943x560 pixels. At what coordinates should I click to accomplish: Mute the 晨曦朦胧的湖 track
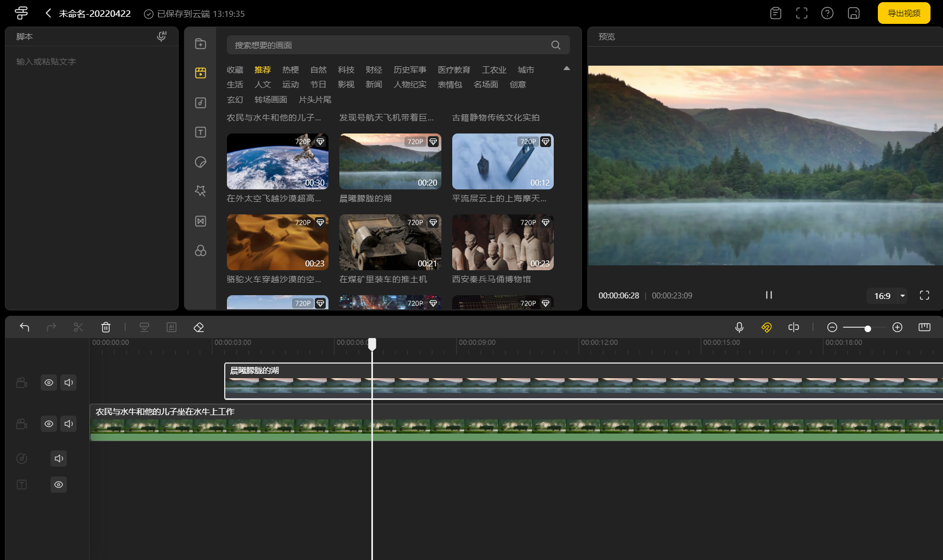tap(68, 383)
